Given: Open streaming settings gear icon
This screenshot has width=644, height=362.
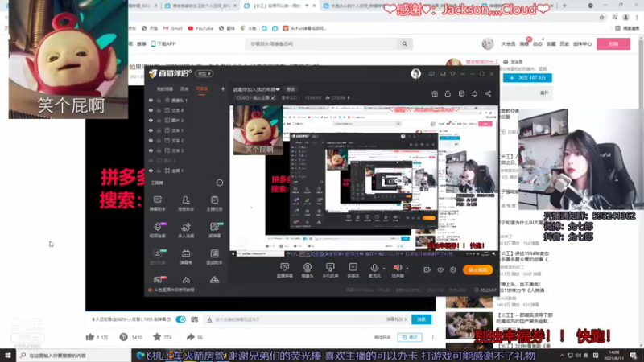Looking at the screenshot, I should coord(453,270).
